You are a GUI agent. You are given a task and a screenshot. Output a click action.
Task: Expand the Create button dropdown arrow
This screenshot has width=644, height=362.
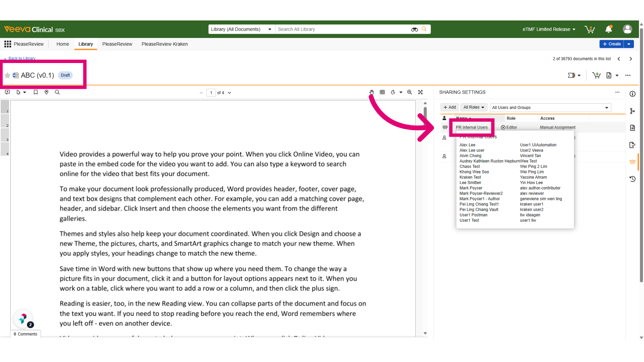pyautogui.click(x=629, y=44)
